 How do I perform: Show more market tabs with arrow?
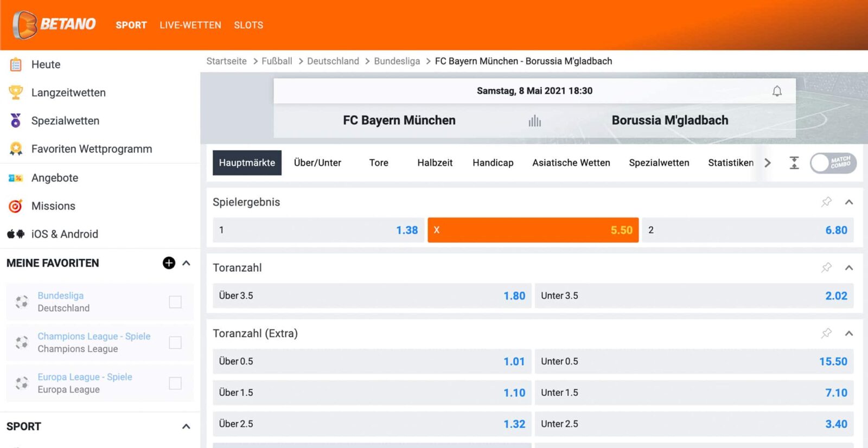[768, 163]
